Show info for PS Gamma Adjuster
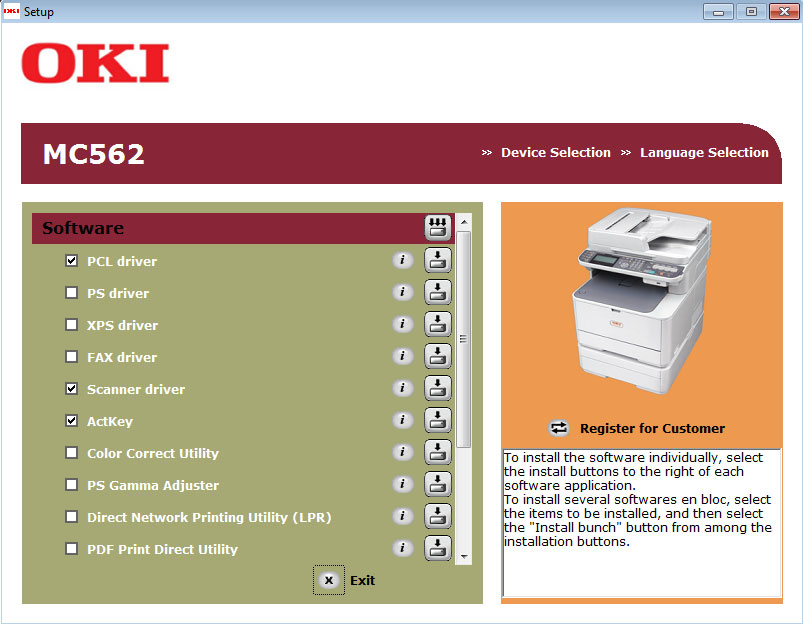 403,484
